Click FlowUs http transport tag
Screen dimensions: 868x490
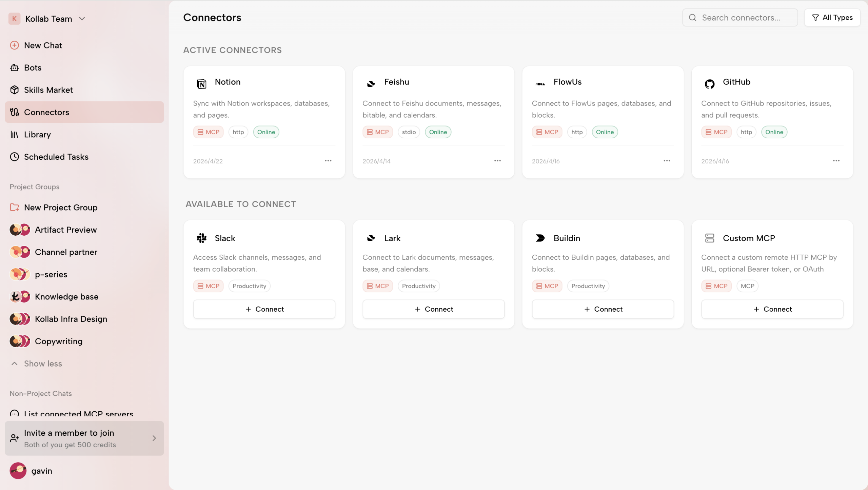[577, 132]
